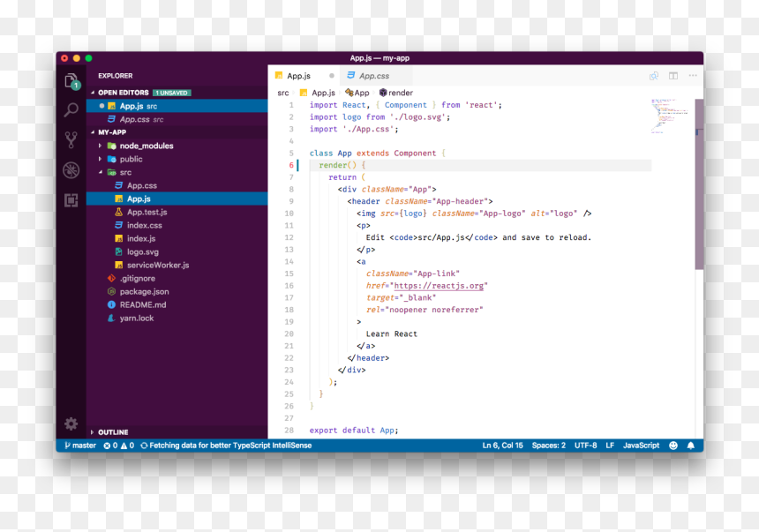This screenshot has width=759, height=532.
Task: Open index.js file
Action: [177, 238]
